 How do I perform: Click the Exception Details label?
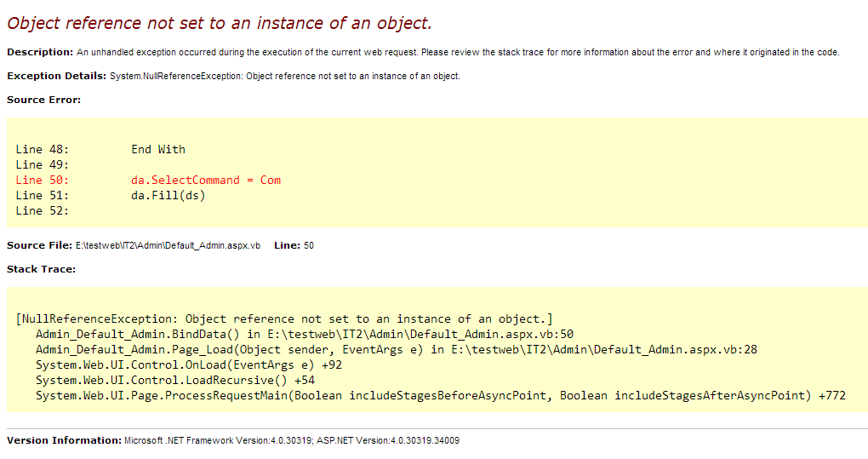pyautogui.click(x=56, y=77)
